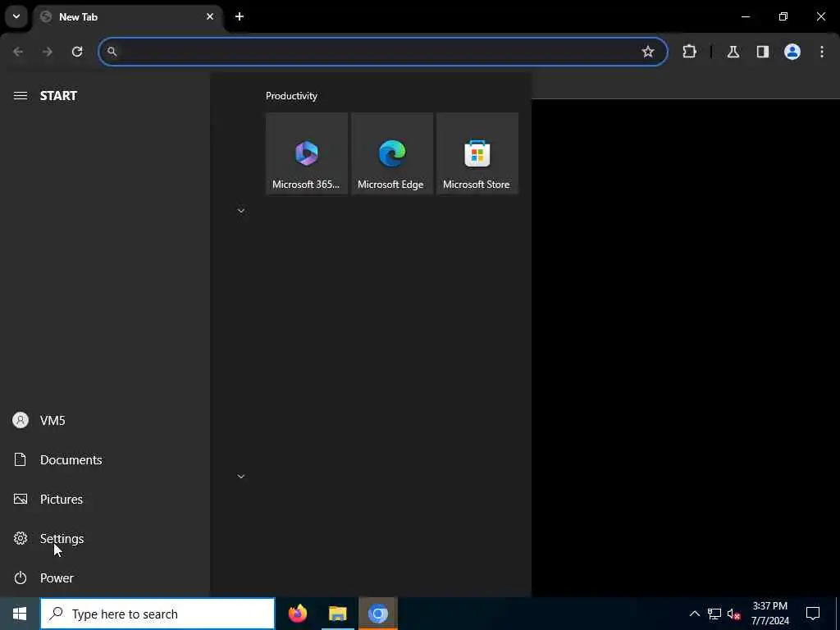Expand the Start menu hamburger icon
Image resolution: width=840 pixels, height=630 pixels.
click(x=21, y=96)
